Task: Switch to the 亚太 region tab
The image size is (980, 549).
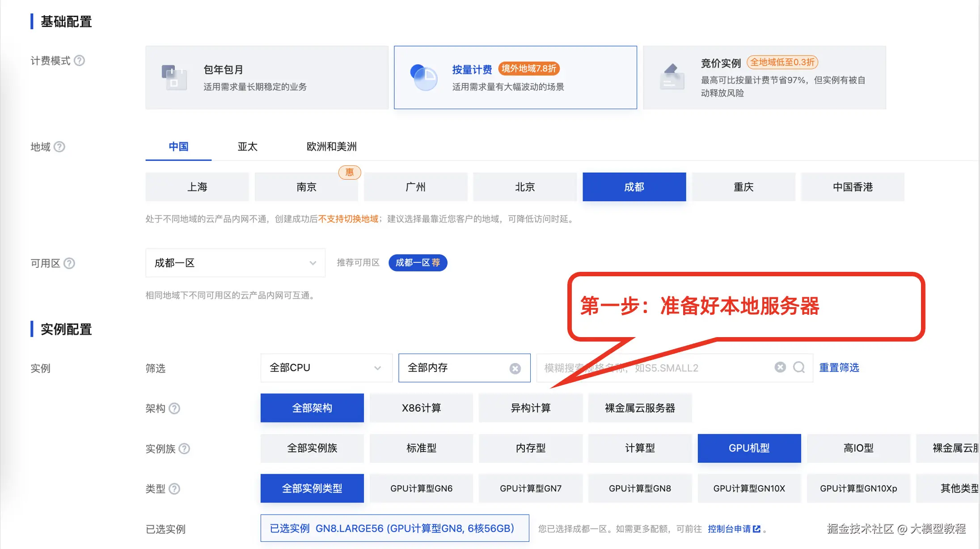Action: [x=247, y=147]
